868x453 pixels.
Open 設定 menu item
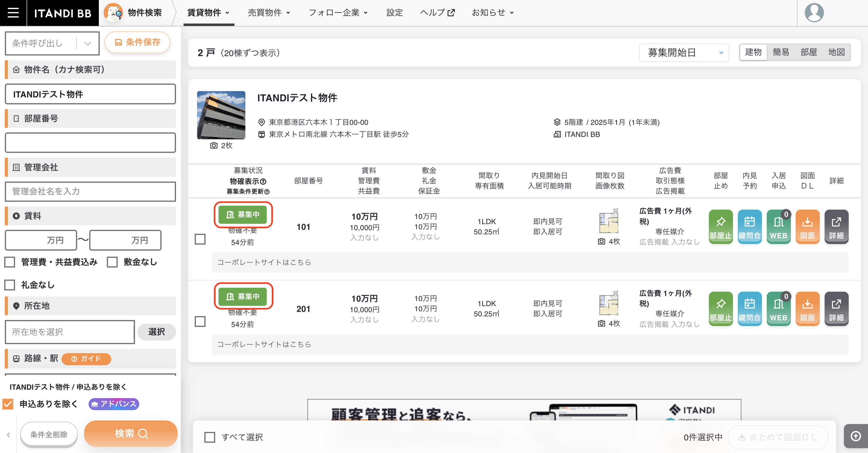point(395,13)
